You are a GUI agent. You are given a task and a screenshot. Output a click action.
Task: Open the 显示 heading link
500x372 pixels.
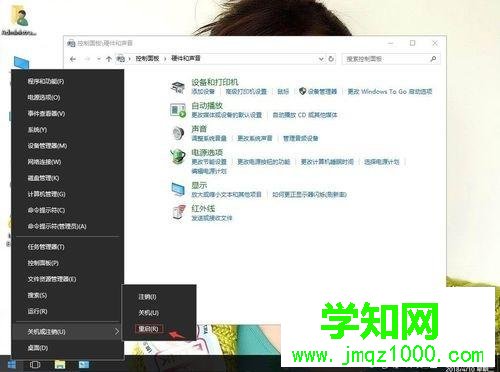pos(199,185)
